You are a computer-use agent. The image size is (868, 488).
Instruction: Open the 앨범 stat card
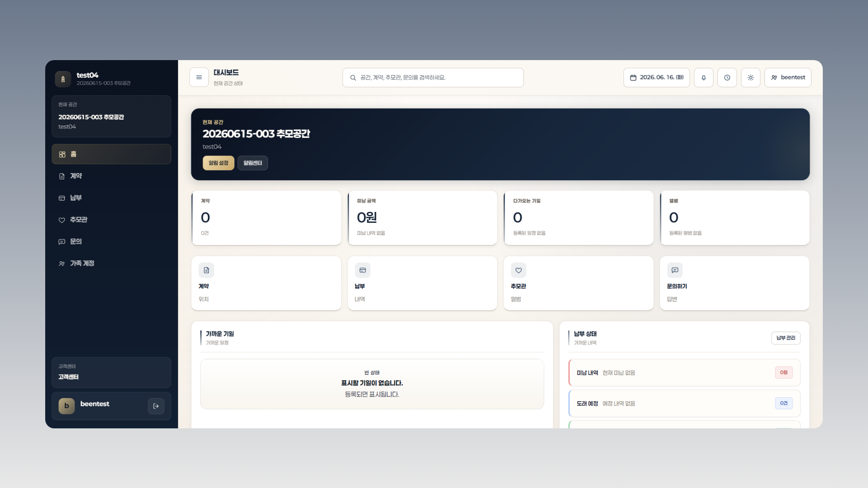735,218
